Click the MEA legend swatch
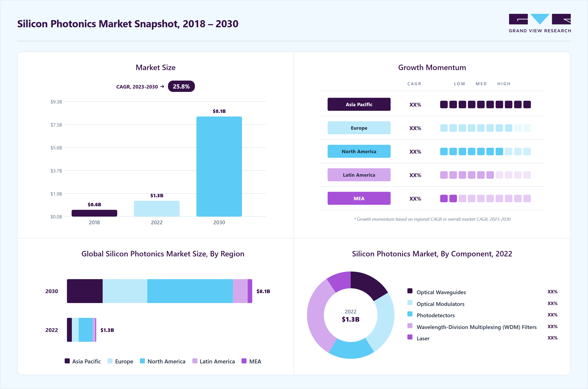The height and width of the screenshot is (389, 588). pos(244,361)
